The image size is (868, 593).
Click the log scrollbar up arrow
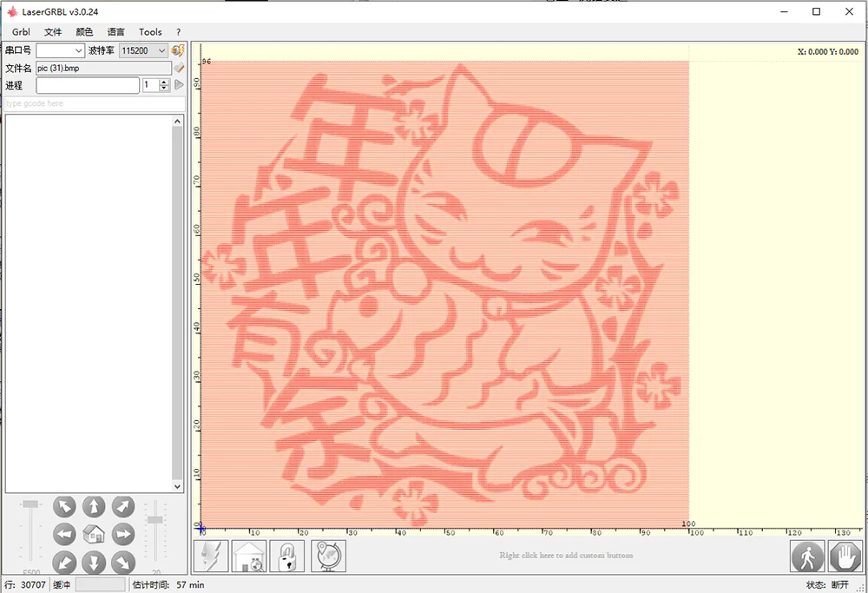coord(177,122)
